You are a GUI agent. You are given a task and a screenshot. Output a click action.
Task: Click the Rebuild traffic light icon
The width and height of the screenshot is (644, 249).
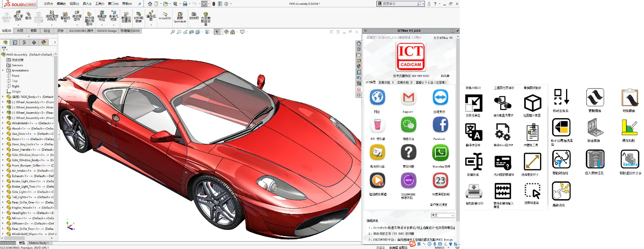213,4
